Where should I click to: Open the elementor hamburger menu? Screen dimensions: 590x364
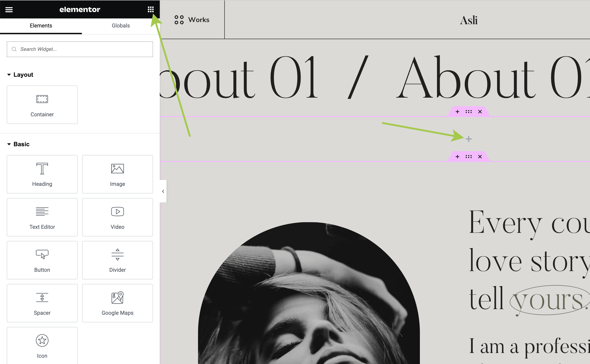click(9, 9)
